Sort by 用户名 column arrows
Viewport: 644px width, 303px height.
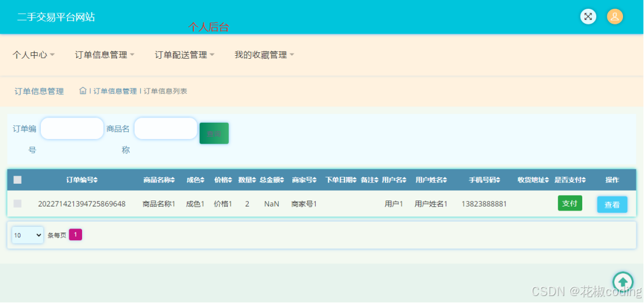[x=404, y=180]
